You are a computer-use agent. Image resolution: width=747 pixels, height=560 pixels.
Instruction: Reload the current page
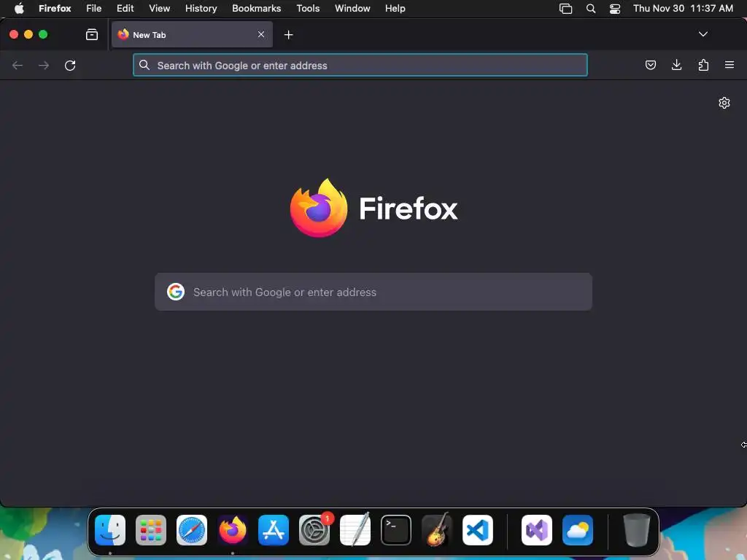(x=70, y=65)
